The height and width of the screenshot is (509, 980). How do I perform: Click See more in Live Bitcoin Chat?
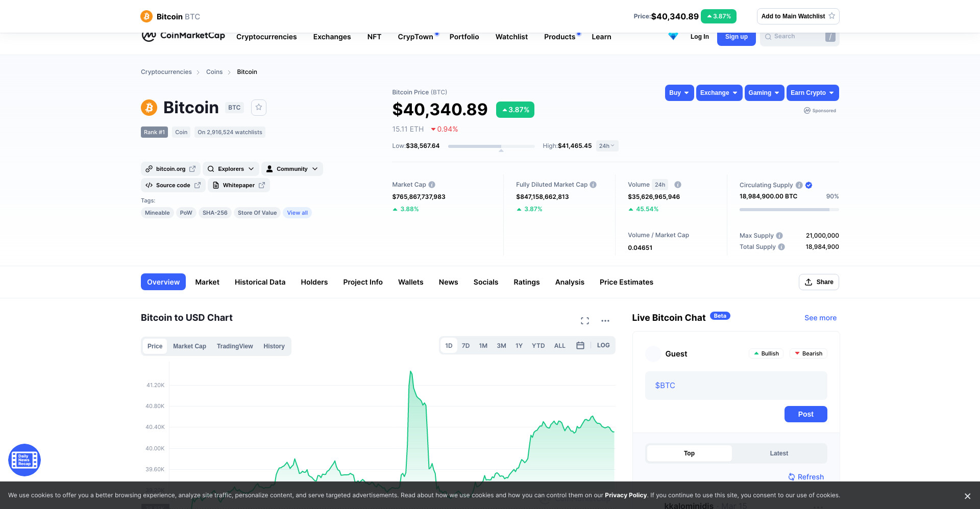point(820,318)
